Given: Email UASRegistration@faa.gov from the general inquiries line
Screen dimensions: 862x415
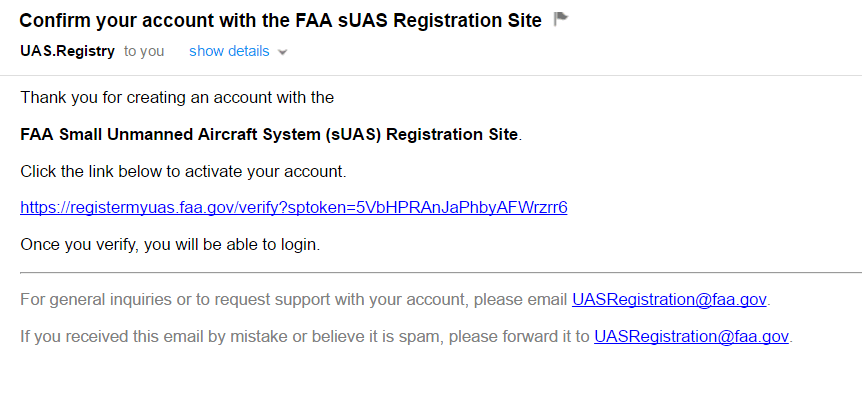Looking at the screenshot, I should [x=669, y=300].
